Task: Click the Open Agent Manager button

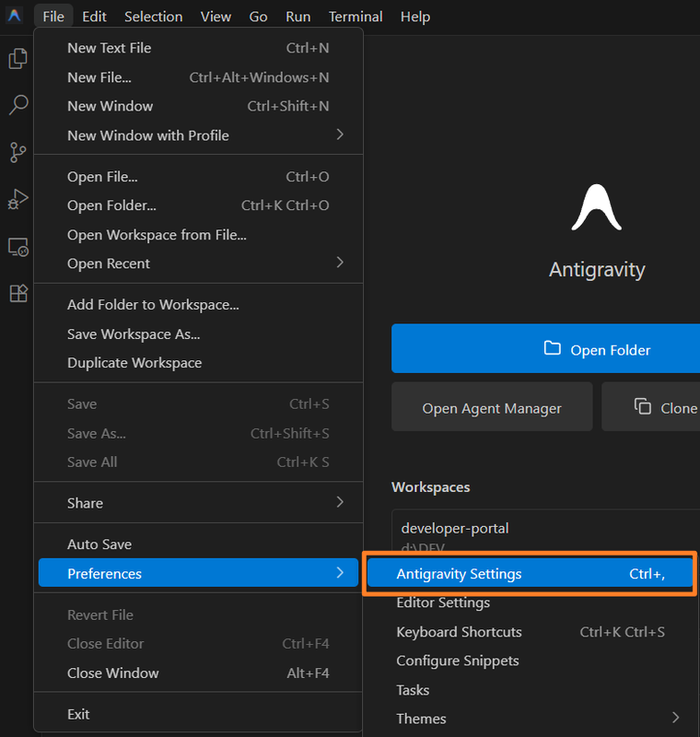Action: 492,408
